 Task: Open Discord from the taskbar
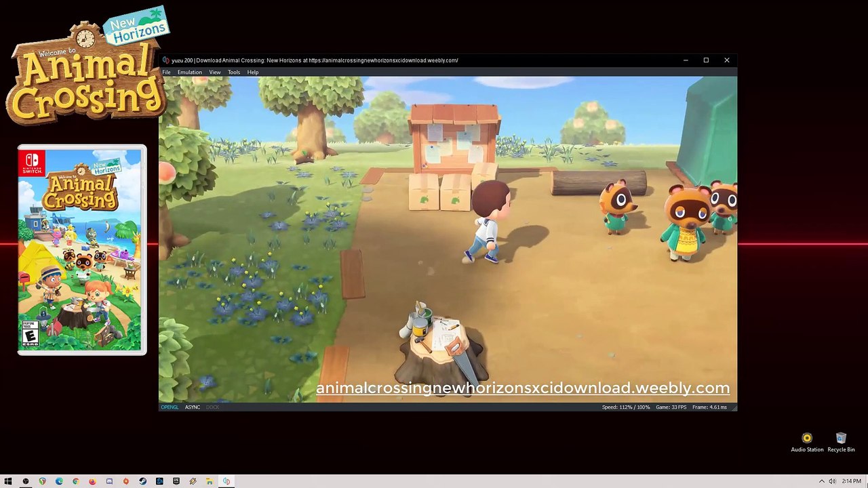tap(109, 481)
